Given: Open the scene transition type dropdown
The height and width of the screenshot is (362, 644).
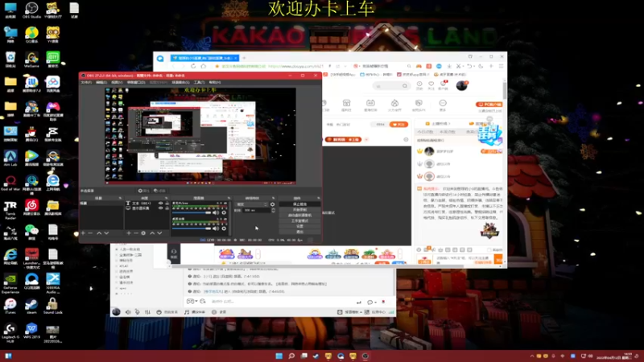Looking at the screenshot, I should [252, 204].
